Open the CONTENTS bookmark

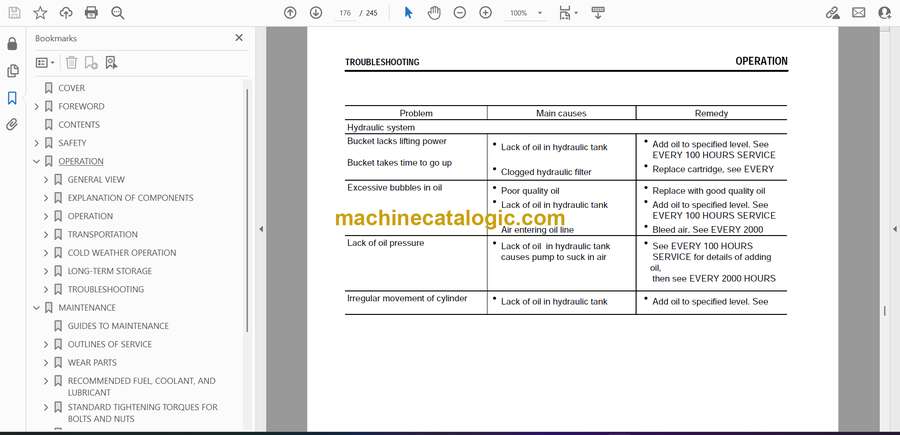(79, 125)
